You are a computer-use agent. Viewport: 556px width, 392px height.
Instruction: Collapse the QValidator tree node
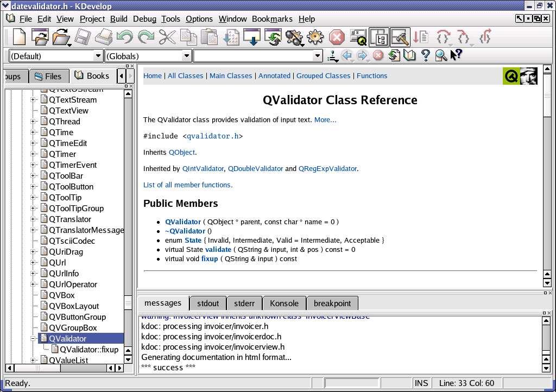click(33, 339)
